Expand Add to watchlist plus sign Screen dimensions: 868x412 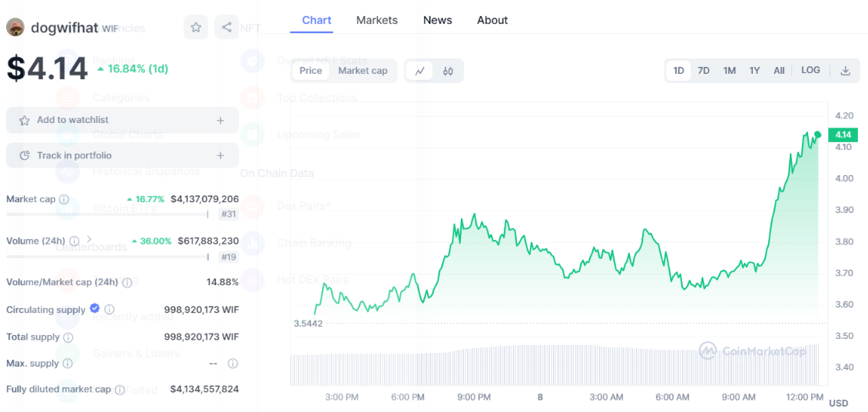point(220,120)
